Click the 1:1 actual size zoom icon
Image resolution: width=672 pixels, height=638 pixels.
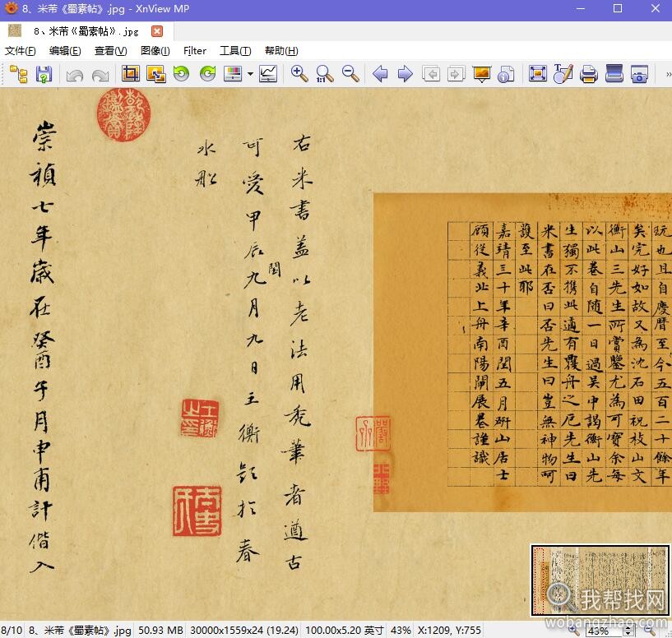point(324,74)
